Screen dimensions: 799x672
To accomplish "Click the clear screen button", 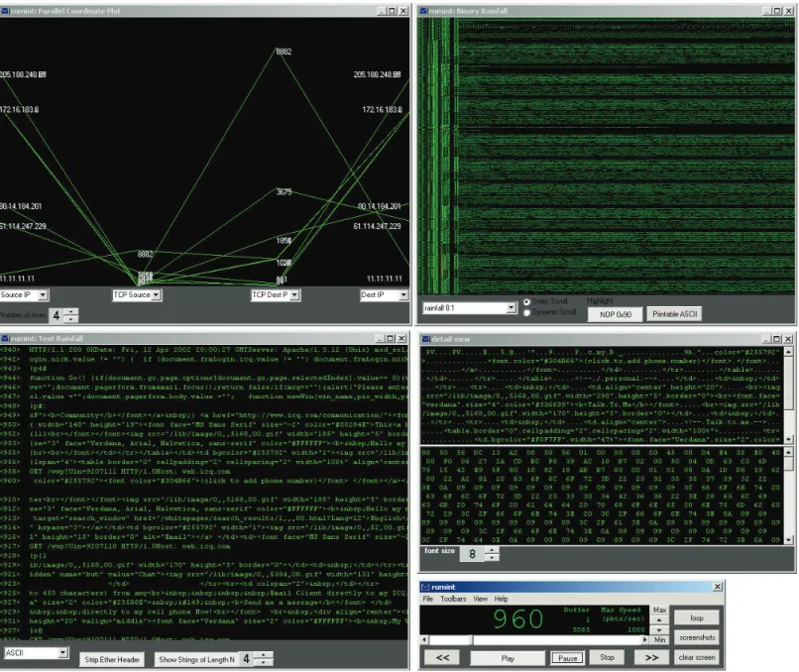I will click(696, 658).
